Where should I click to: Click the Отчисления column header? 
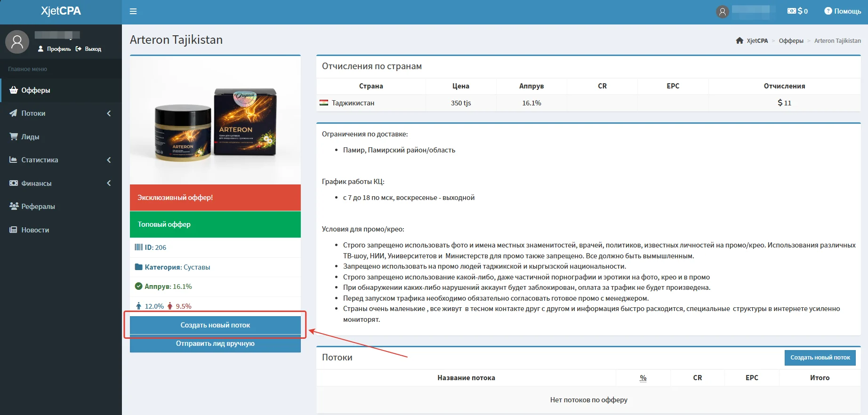(x=784, y=86)
